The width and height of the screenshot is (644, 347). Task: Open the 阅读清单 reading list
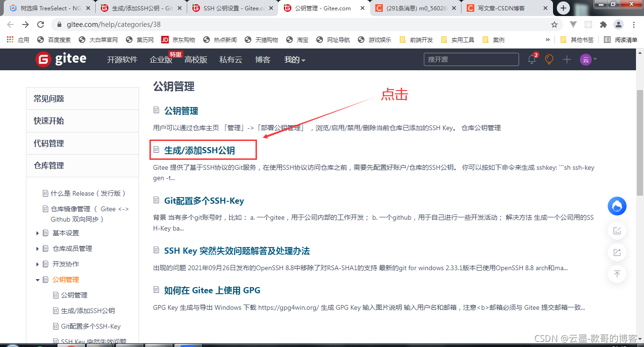(x=621, y=40)
